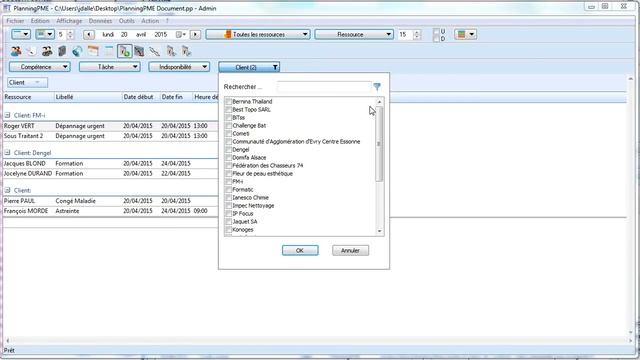Open the Ressource dropdown
This screenshot has width=640, height=360.
coord(354,35)
